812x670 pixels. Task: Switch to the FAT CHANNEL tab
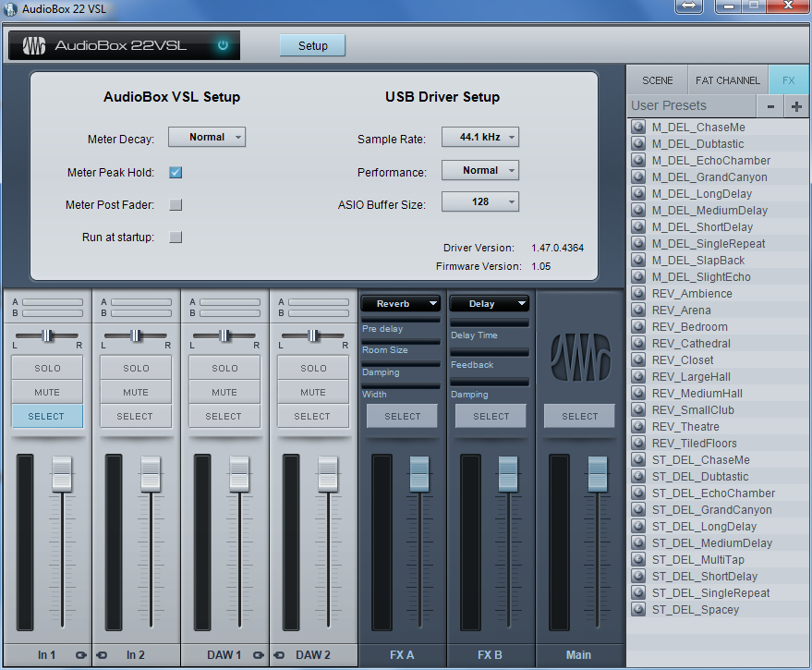click(x=727, y=80)
